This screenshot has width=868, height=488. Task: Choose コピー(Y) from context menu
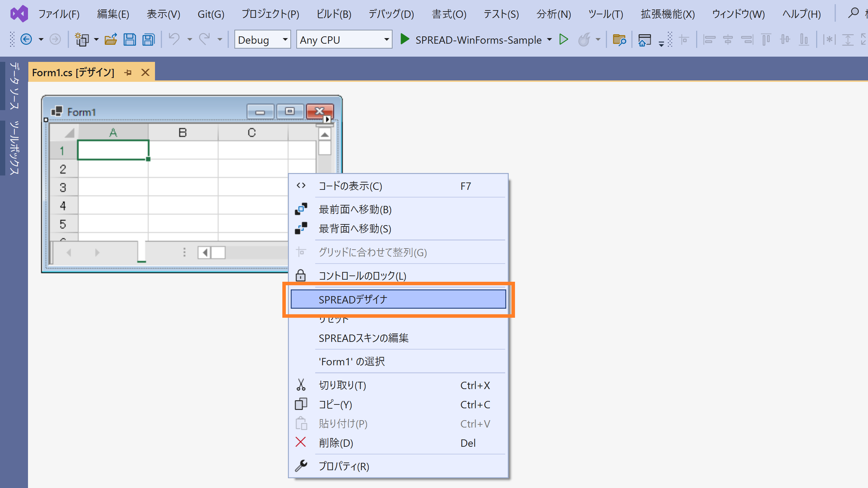tap(398, 404)
